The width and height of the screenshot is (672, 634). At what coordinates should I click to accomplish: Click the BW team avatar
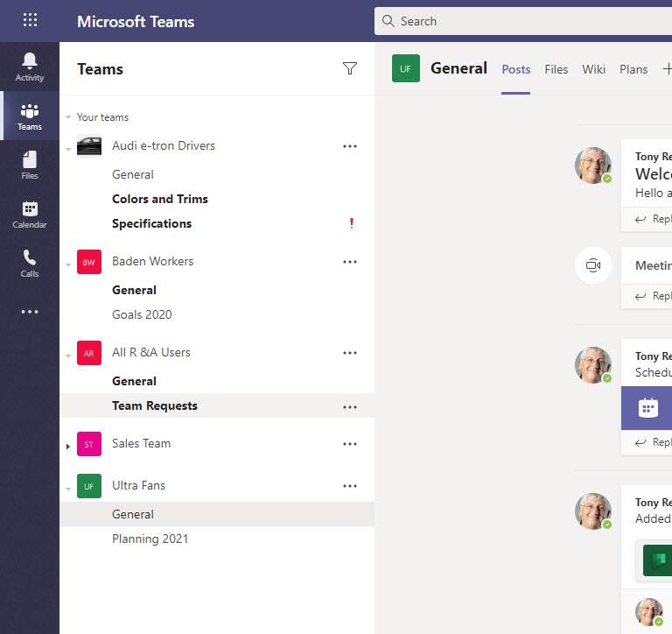point(89,262)
